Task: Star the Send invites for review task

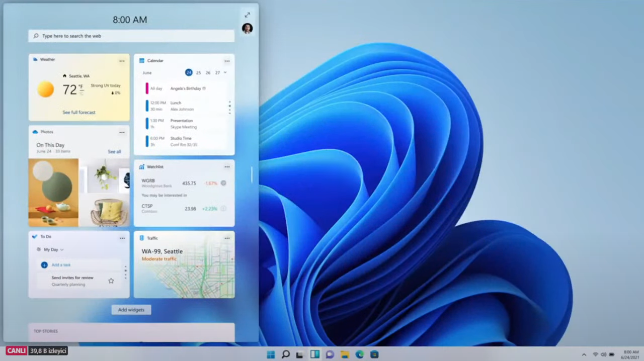Action: 111,281
